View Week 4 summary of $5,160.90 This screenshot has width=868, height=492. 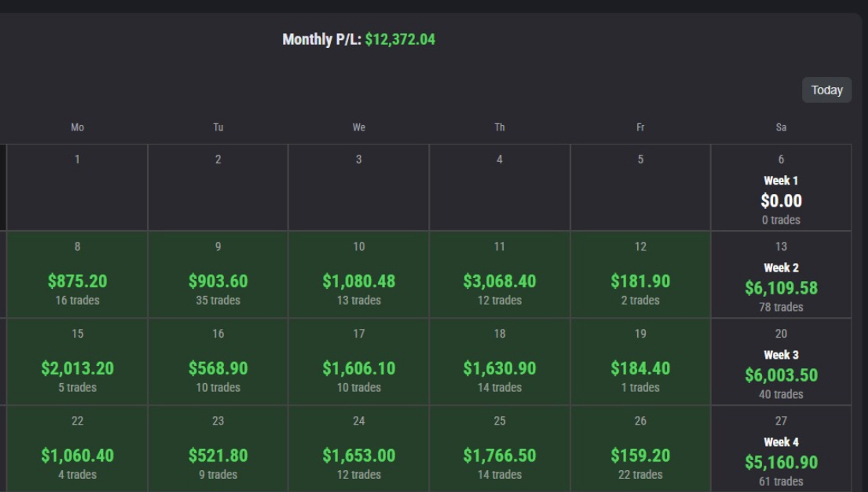[x=781, y=449]
